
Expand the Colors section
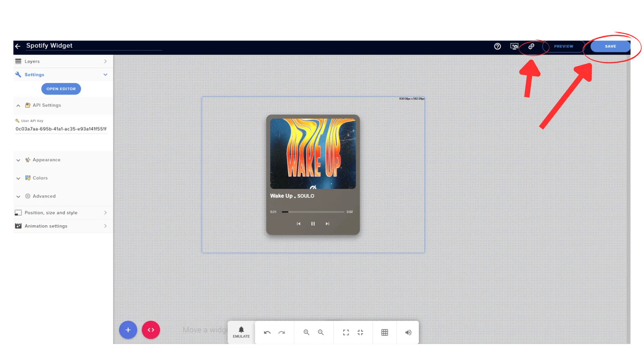pos(40,178)
